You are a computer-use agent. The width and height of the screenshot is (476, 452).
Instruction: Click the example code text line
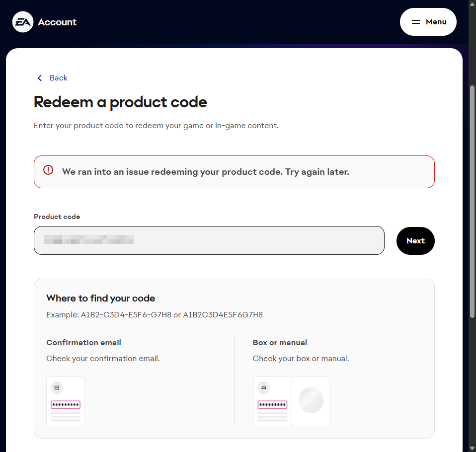point(155,315)
